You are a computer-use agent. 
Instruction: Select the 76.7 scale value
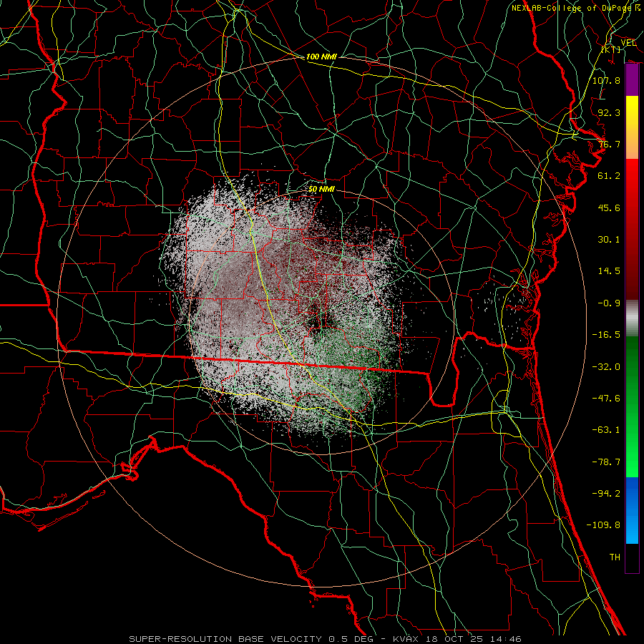[609, 144]
